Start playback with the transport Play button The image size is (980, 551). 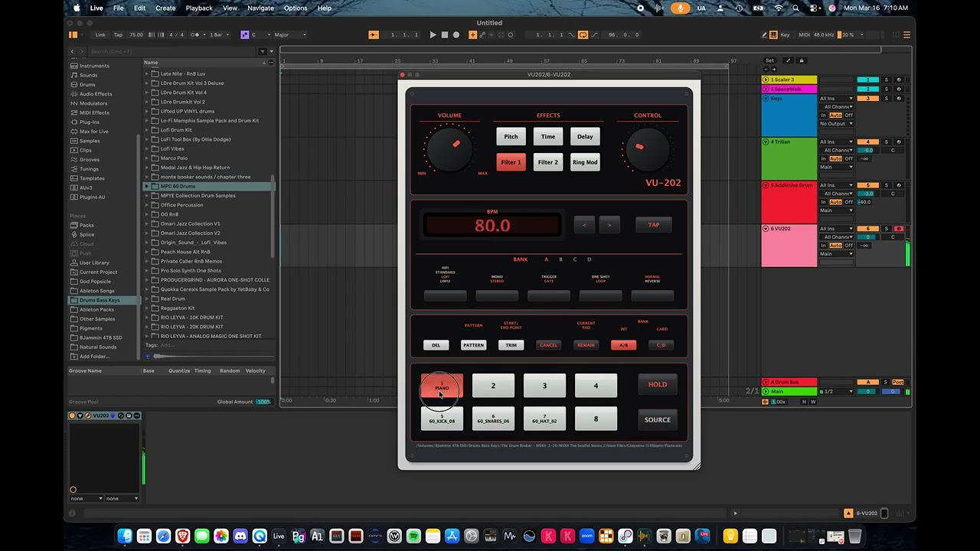point(433,34)
